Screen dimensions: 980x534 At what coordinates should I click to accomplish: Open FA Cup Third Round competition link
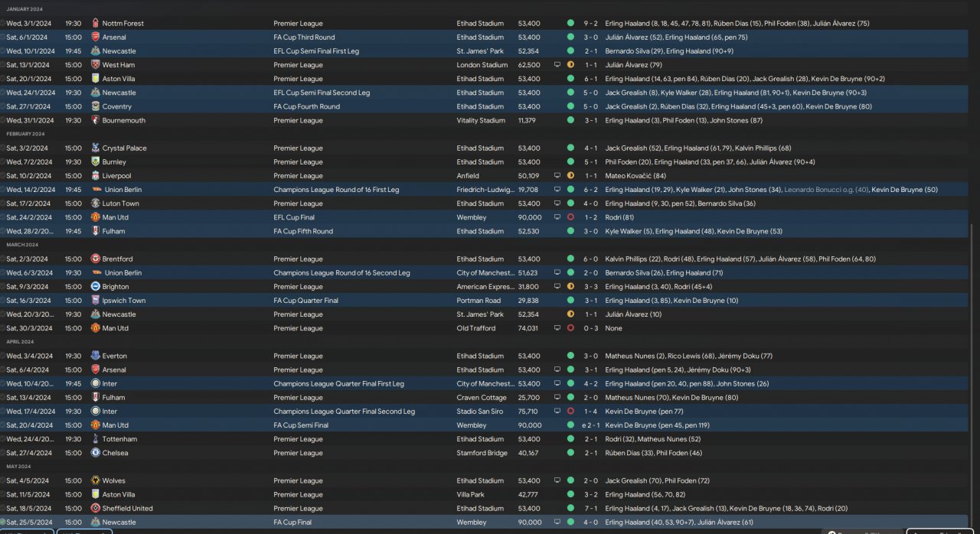[x=304, y=37]
